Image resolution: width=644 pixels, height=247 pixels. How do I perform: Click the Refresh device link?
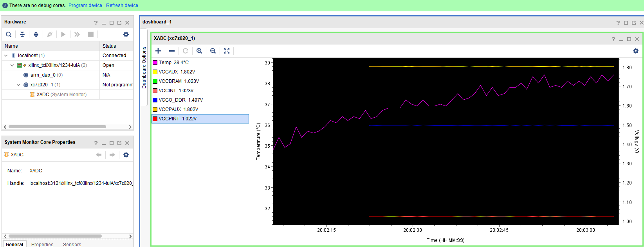click(x=122, y=5)
